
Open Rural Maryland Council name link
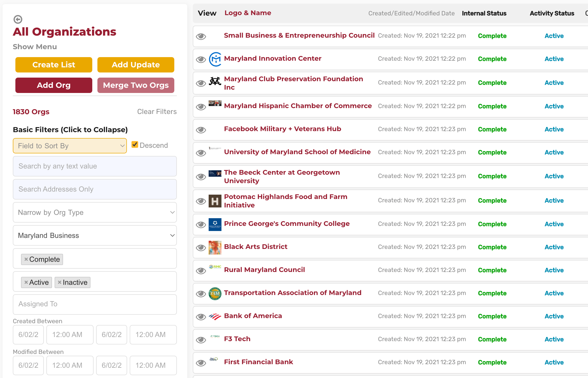click(x=264, y=270)
